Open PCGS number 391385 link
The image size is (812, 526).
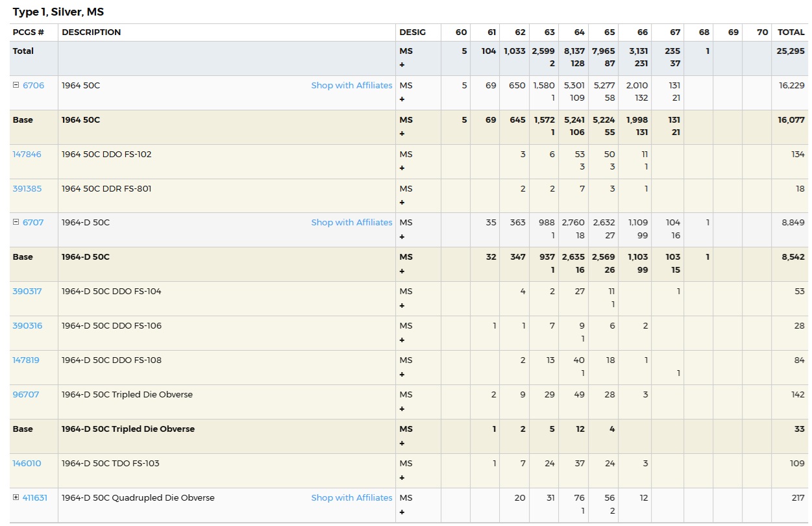[x=27, y=188]
